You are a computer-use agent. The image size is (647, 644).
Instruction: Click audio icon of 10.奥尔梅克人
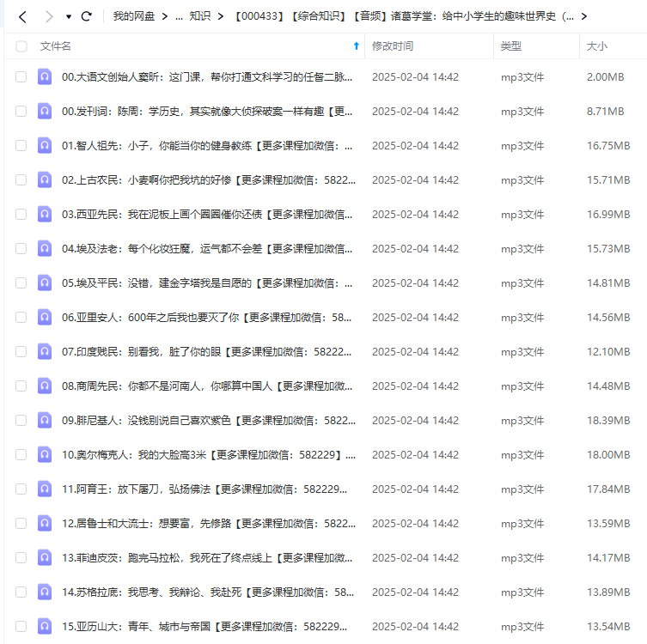45,454
